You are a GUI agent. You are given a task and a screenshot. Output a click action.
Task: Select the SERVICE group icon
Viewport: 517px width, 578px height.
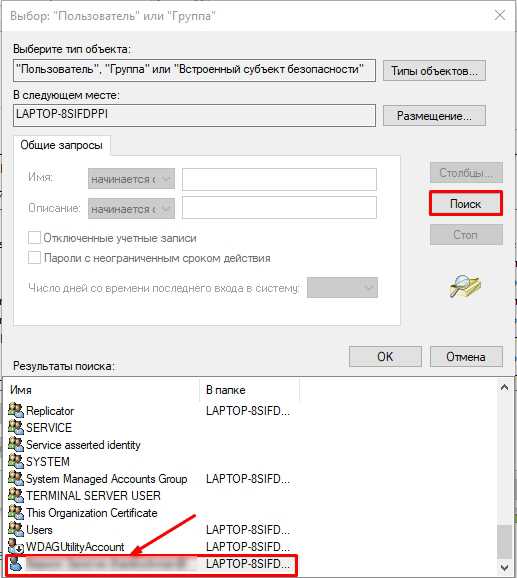(16, 427)
